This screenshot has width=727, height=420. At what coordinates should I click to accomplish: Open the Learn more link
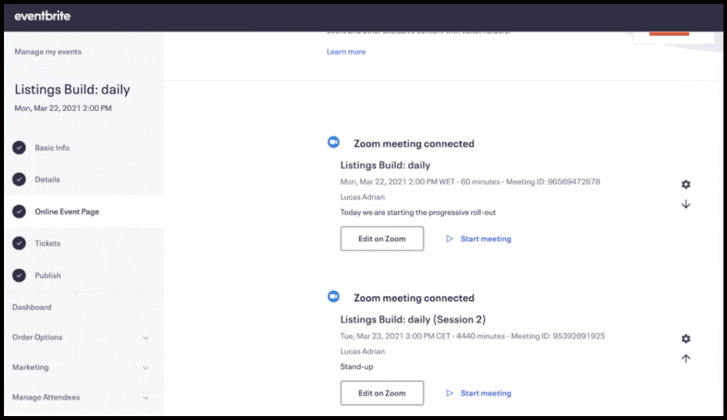coord(346,52)
